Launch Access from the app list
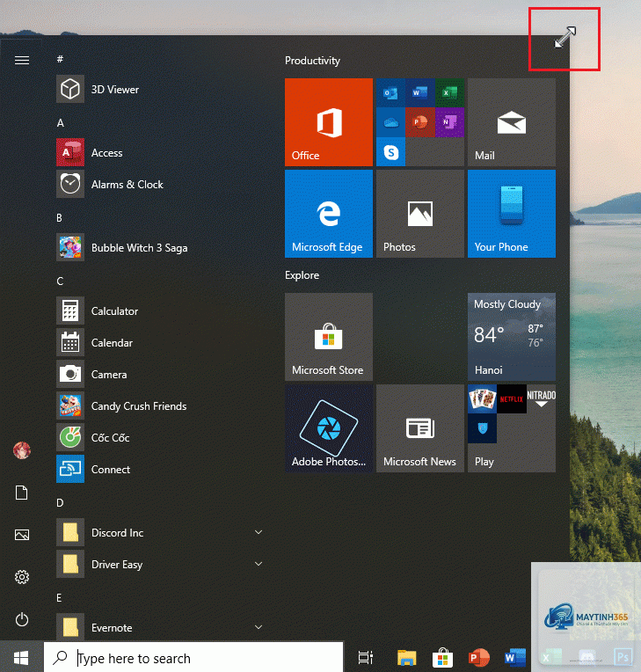Image resolution: width=641 pixels, height=672 pixels. pos(159,152)
